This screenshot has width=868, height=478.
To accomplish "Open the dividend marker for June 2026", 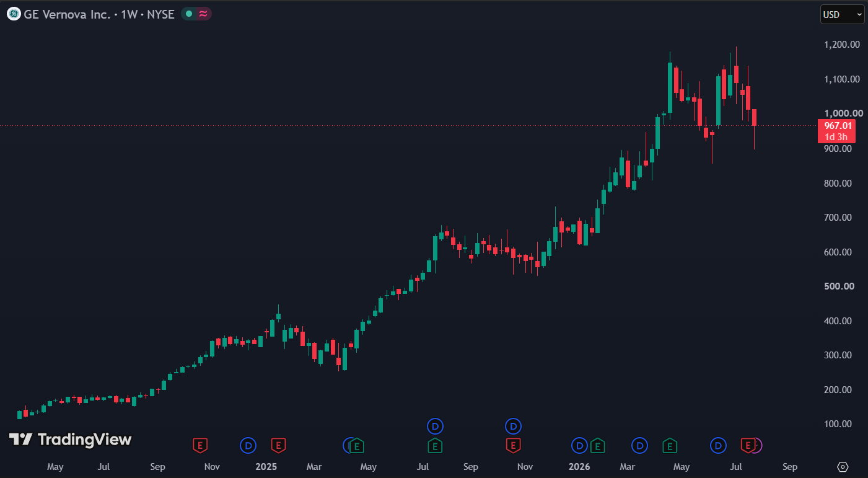I will (718, 445).
